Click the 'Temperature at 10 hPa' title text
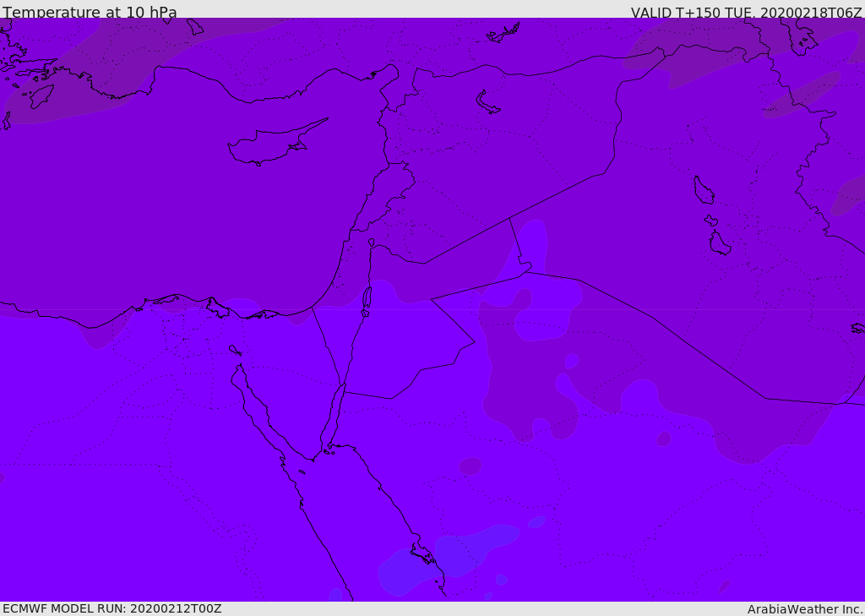The image size is (865, 616). click(x=90, y=12)
